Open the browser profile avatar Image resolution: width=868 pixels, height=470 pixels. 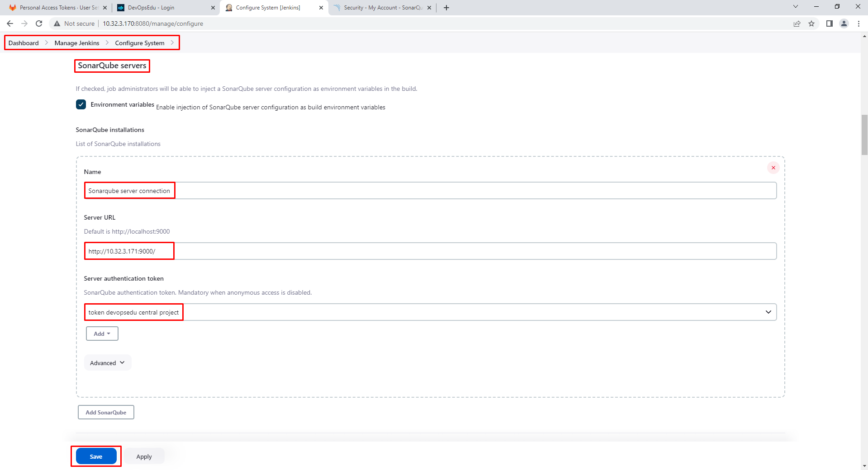(x=844, y=23)
